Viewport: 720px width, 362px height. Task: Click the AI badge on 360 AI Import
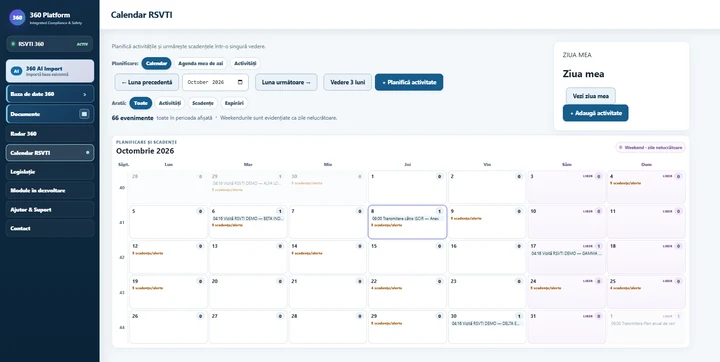pyautogui.click(x=17, y=71)
